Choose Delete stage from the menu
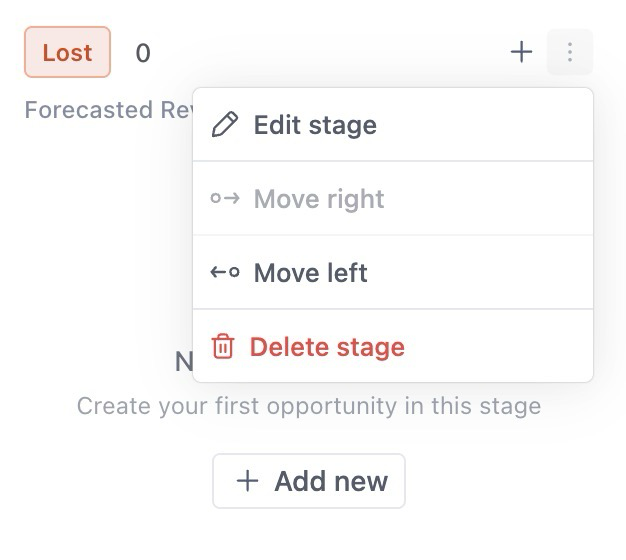626x560 pixels. 327,347
